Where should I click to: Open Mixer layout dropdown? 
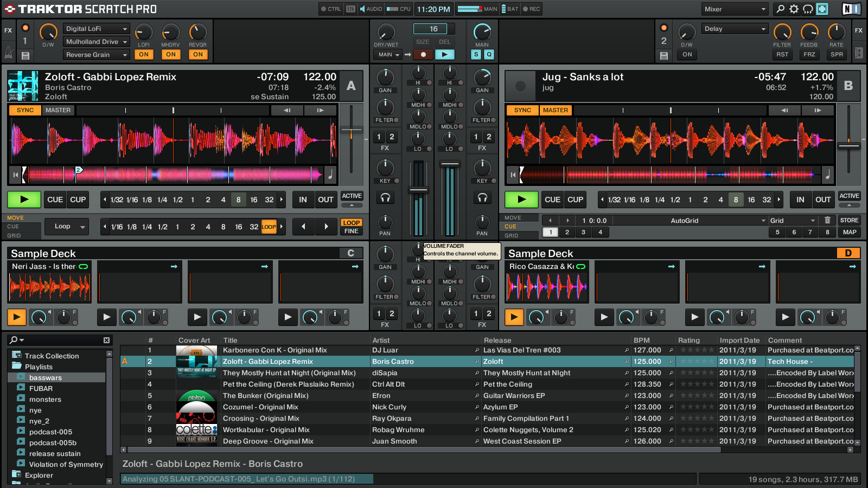[x=735, y=9]
